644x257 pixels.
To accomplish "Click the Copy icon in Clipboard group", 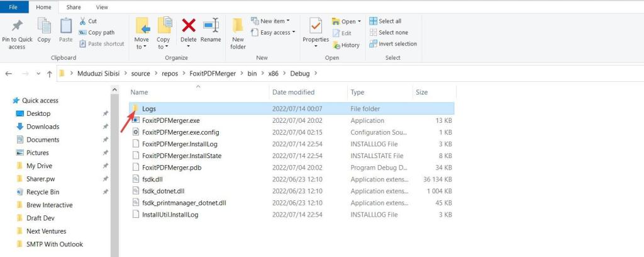I will pos(44,25).
